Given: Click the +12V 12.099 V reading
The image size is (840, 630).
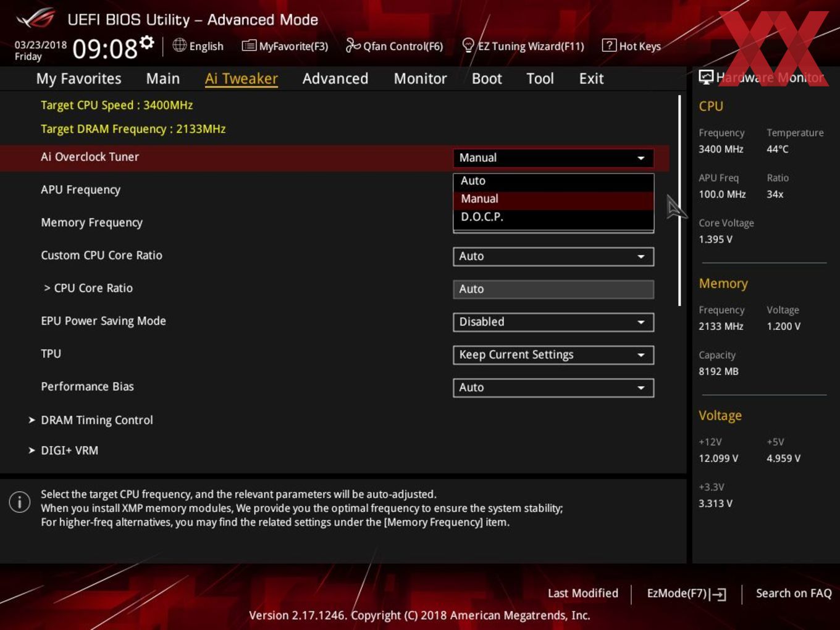Looking at the screenshot, I should (718, 458).
